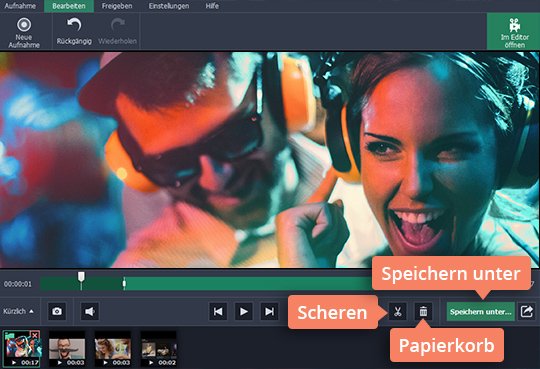Jump to previous frame button
540x369 pixels.
click(x=218, y=311)
